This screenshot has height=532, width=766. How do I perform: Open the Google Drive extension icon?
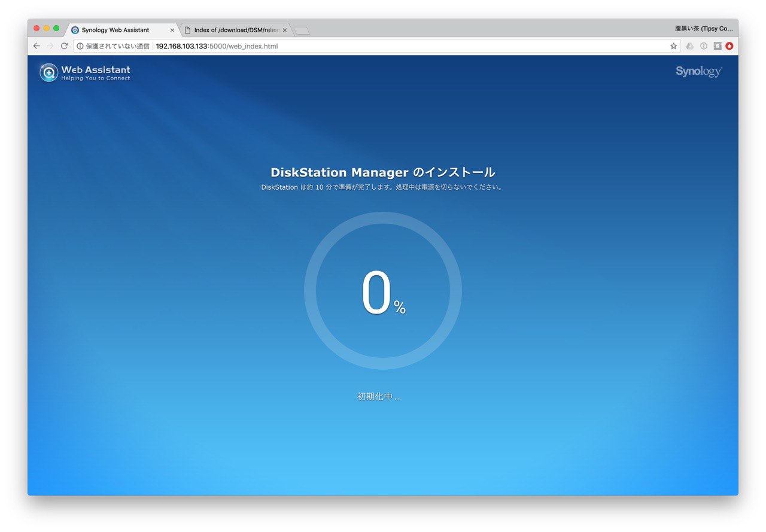(690, 46)
